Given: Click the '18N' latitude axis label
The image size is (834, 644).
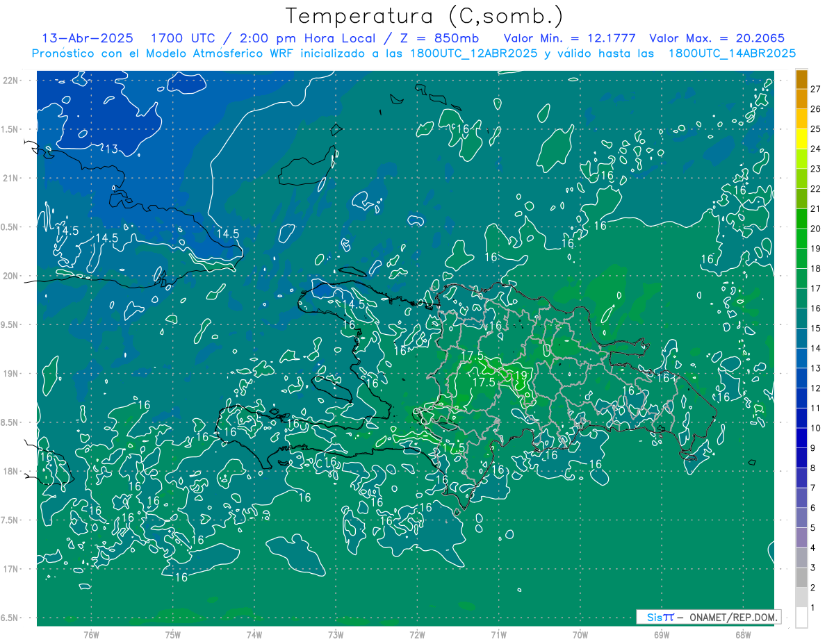Looking at the screenshot, I should point(11,471).
